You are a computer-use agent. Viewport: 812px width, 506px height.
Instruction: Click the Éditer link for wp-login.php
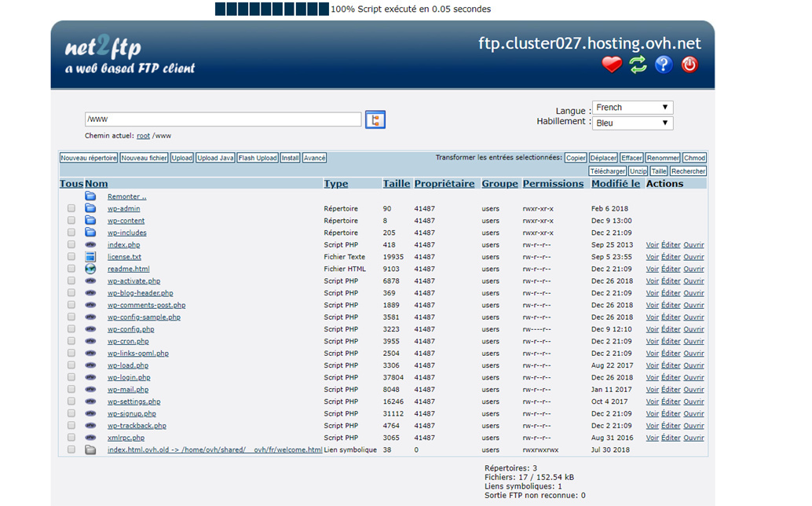coord(671,378)
